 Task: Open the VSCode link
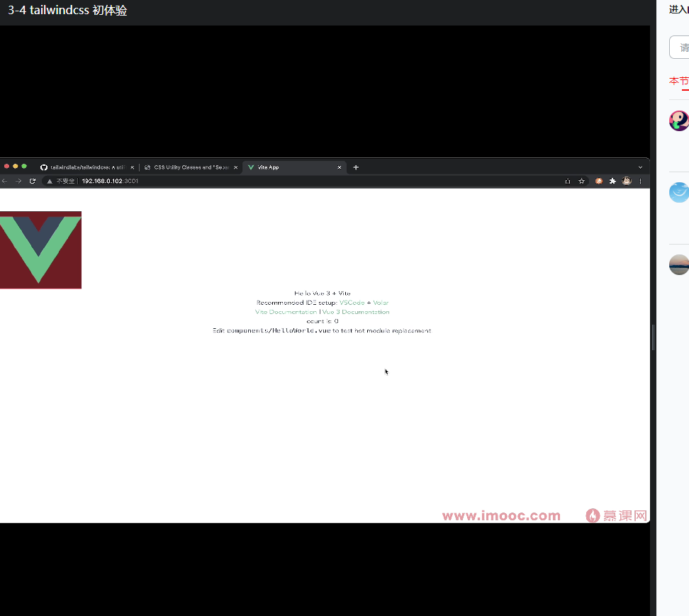(x=352, y=303)
